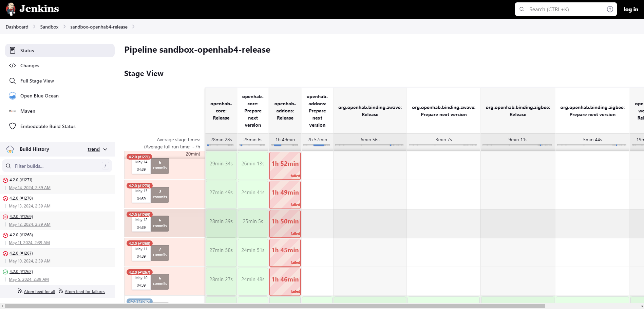
Task: Open Embeddable Build Status page
Action: click(48, 126)
